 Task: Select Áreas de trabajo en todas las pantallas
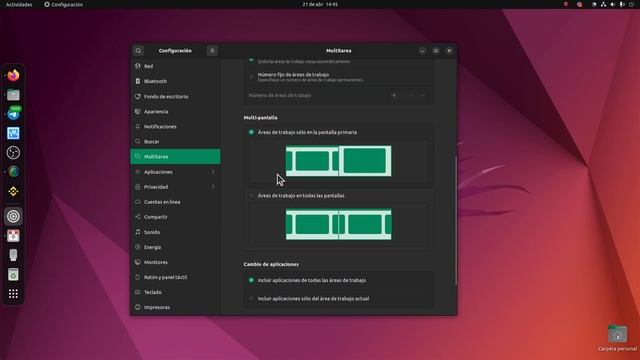click(251, 196)
